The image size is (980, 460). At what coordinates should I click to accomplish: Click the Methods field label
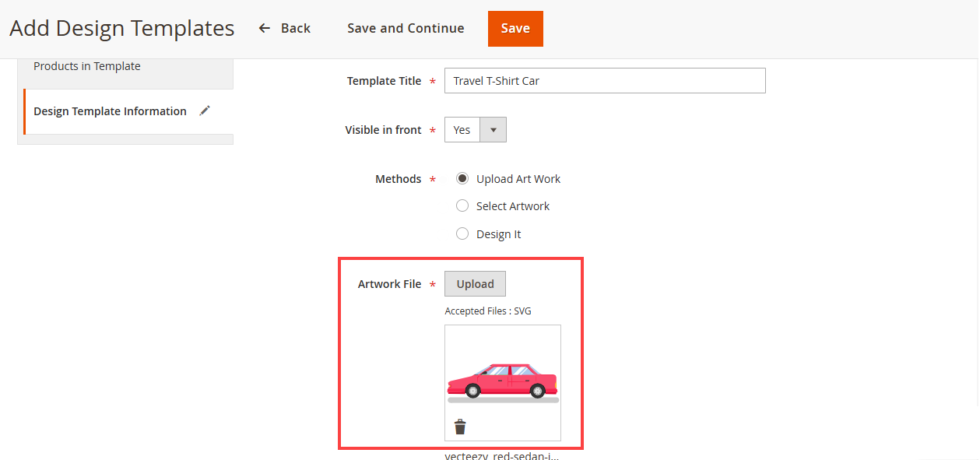(398, 179)
